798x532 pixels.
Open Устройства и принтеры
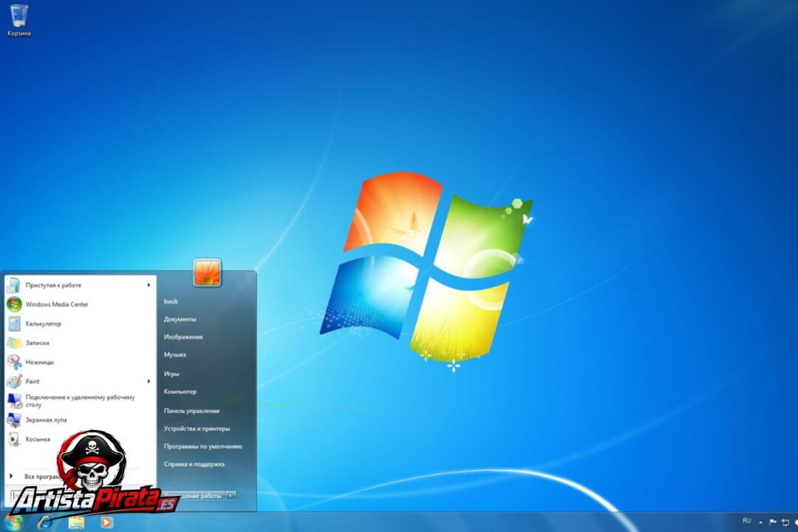197,429
